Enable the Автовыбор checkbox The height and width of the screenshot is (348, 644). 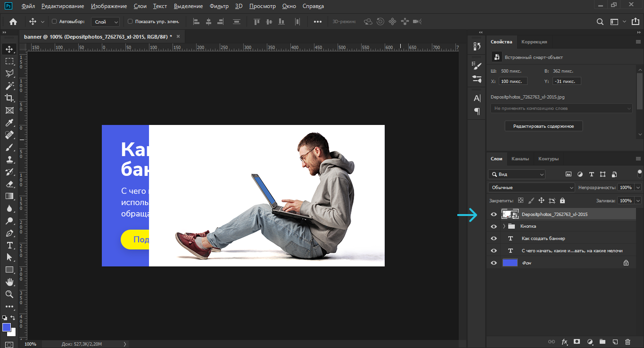tap(54, 22)
